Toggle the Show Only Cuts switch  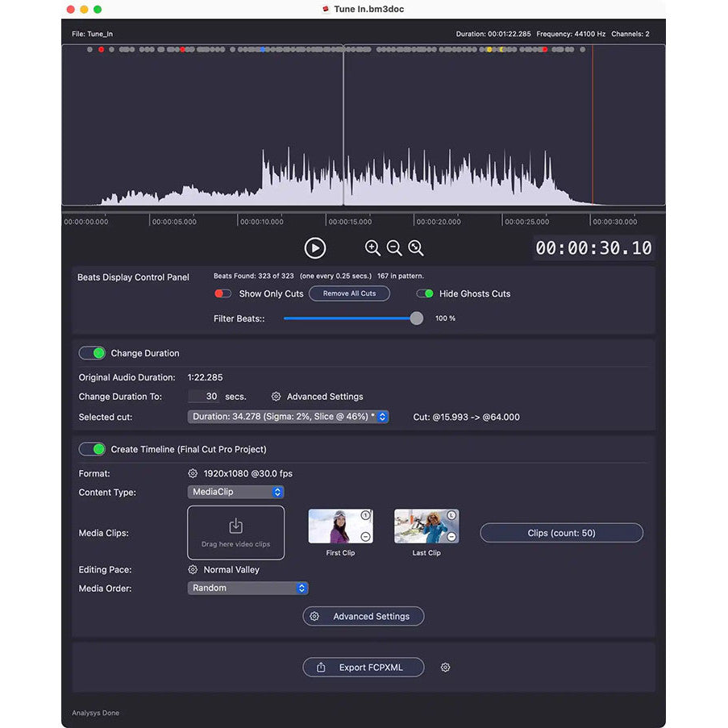pyautogui.click(x=223, y=293)
